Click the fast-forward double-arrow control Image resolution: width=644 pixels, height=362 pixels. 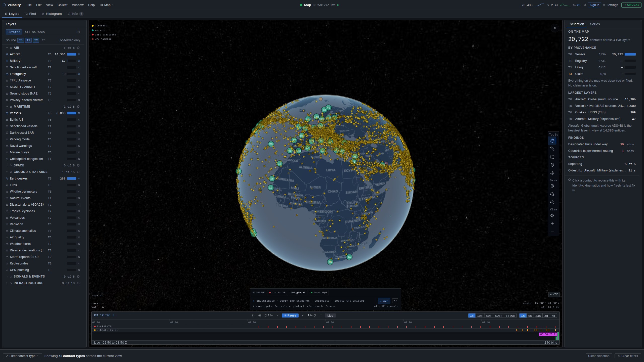321,315
